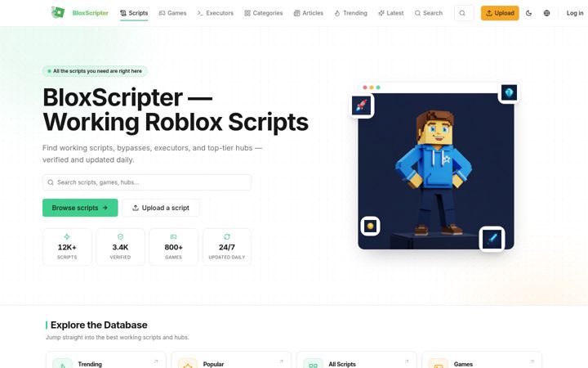Click the rocket icon on hero image
This screenshot has height=368, width=588.
[362, 105]
